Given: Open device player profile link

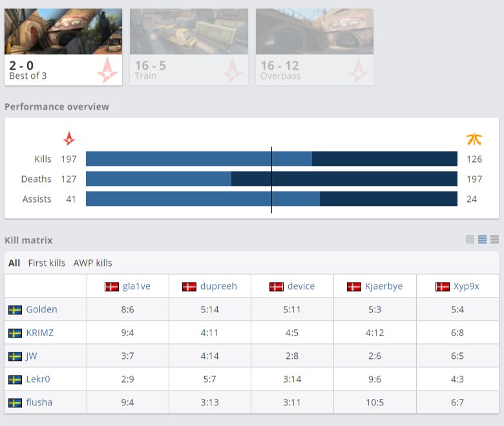Looking at the screenshot, I should click(x=301, y=286).
